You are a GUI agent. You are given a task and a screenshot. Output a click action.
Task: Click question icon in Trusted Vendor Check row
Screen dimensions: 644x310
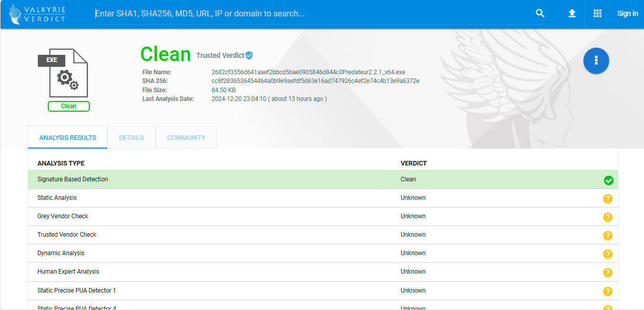coord(608,236)
